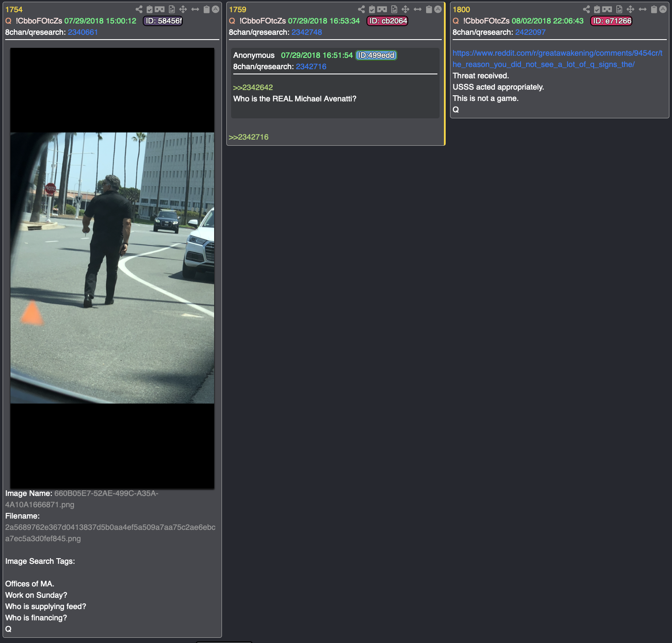
Task: Click image file icon on post 1800
Action: click(619, 9)
